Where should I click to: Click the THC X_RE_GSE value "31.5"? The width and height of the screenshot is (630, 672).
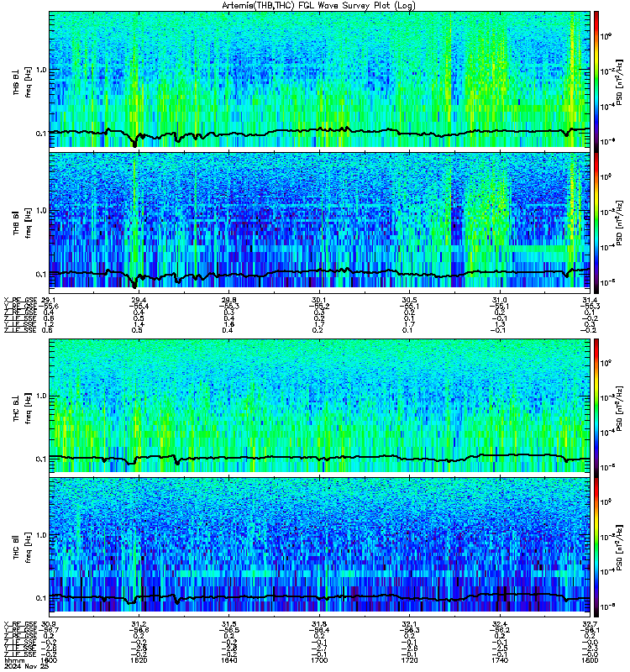228,624
